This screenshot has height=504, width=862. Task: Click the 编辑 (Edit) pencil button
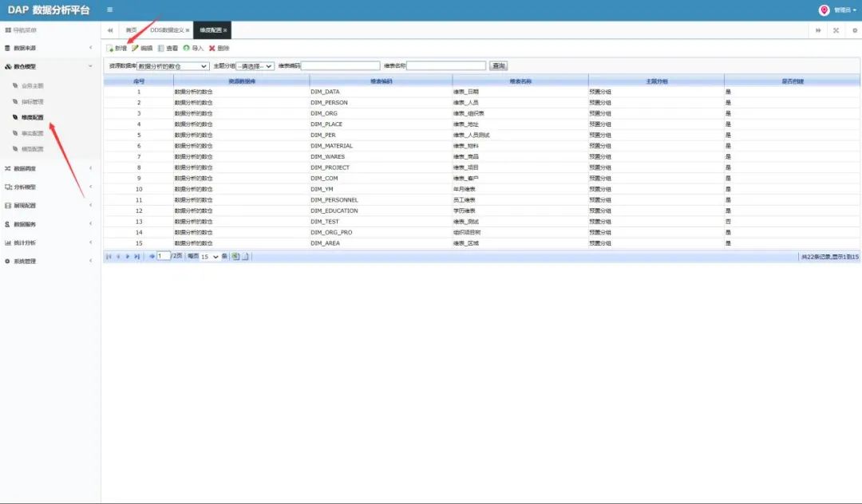142,49
